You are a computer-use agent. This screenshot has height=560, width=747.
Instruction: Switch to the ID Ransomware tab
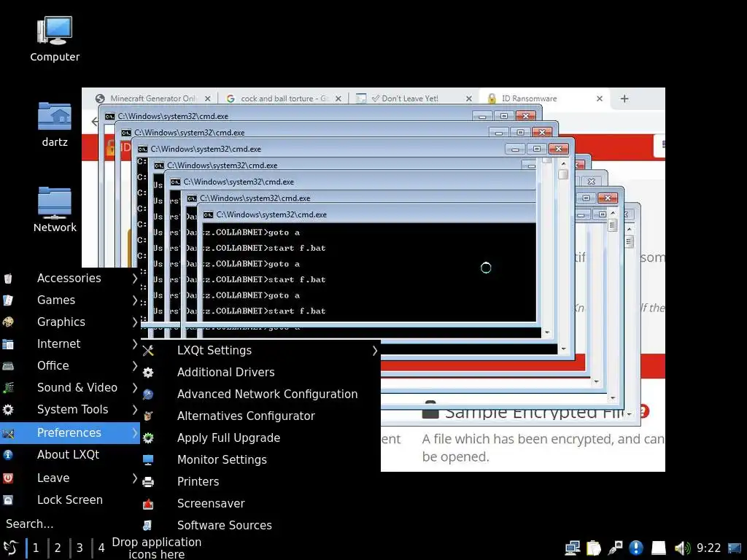coord(543,98)
